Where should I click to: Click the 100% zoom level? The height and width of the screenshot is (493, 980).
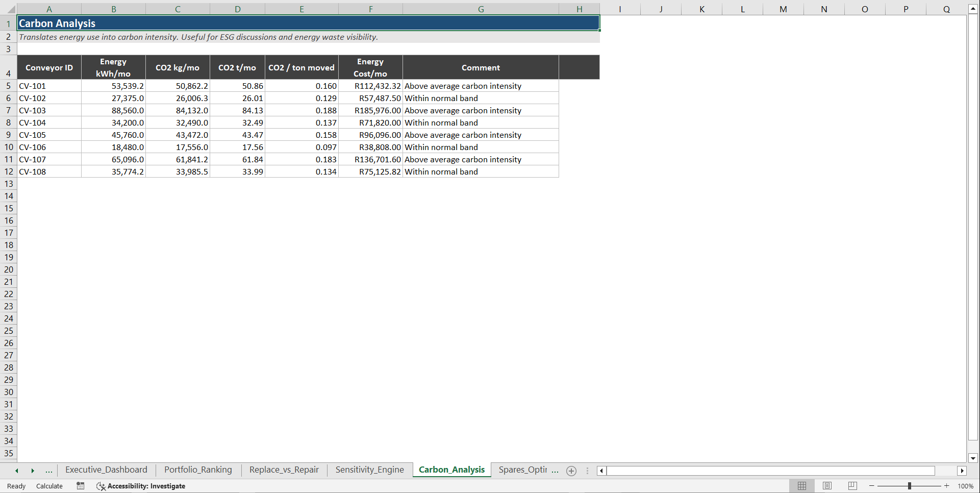coord(965,486)
